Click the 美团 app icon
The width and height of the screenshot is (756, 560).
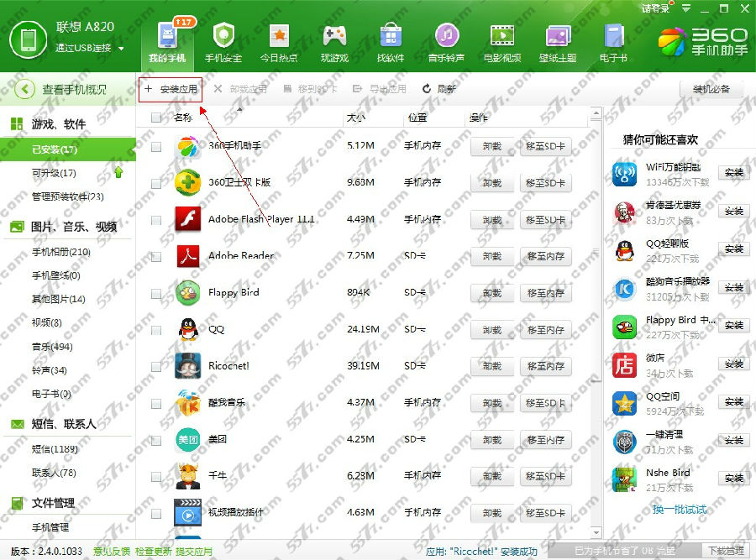click(x=187, y=439)
